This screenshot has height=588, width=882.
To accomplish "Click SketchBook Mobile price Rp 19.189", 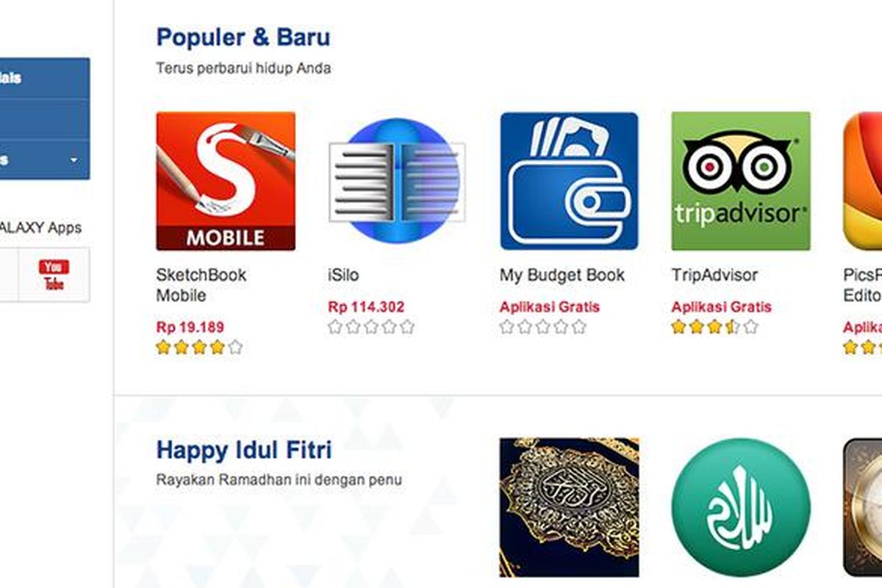I will [190, 327].
